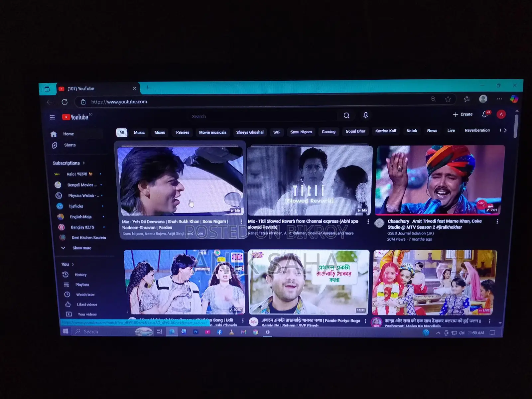View site information via the lock icon
Image resolution: width=532 pixels, height=399 pixels.
[x=83, y=102]
